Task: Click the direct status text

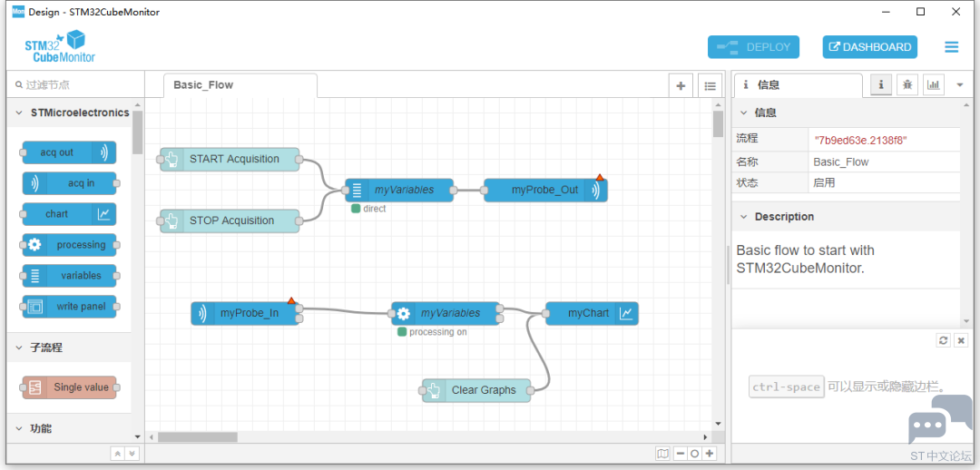Action: tap(375, 209)
